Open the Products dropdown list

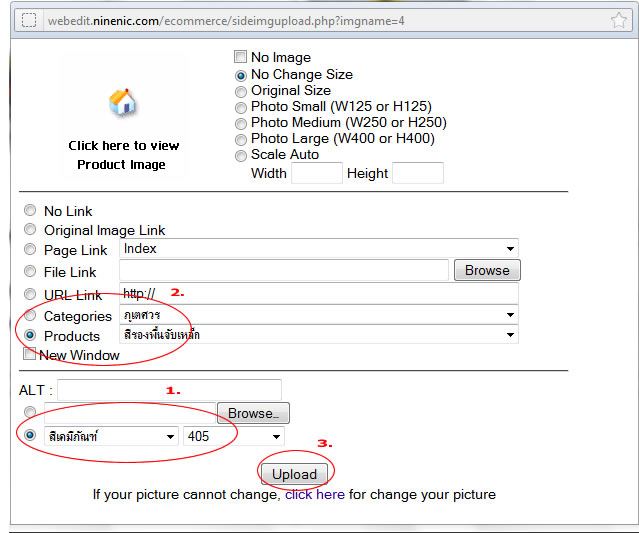[318, 335]
